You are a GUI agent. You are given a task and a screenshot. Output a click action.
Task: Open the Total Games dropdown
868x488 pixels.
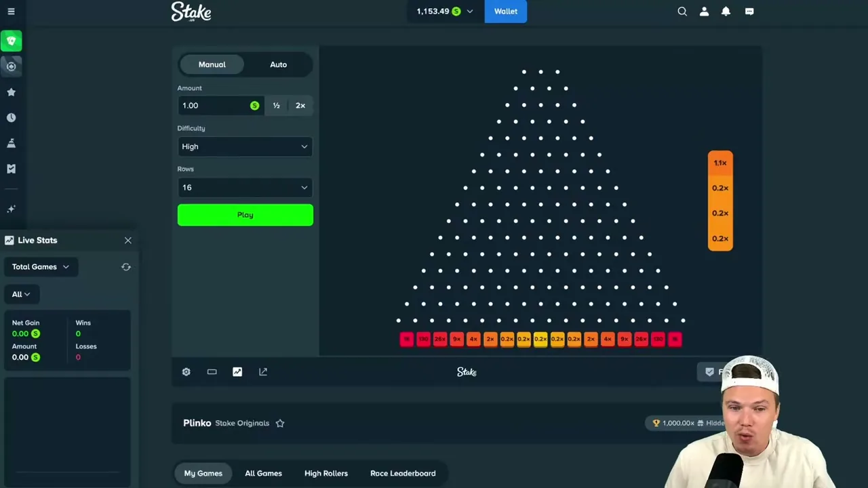tap(41, 267)
